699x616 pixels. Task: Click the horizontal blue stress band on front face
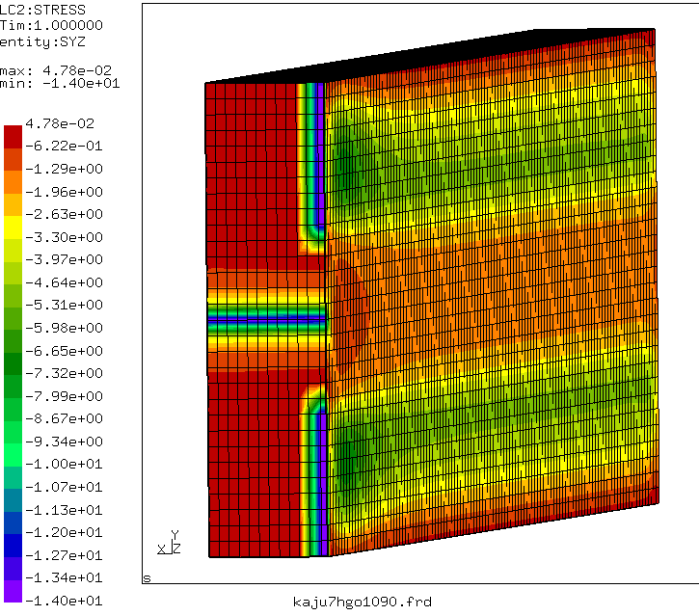click(266, 318)
